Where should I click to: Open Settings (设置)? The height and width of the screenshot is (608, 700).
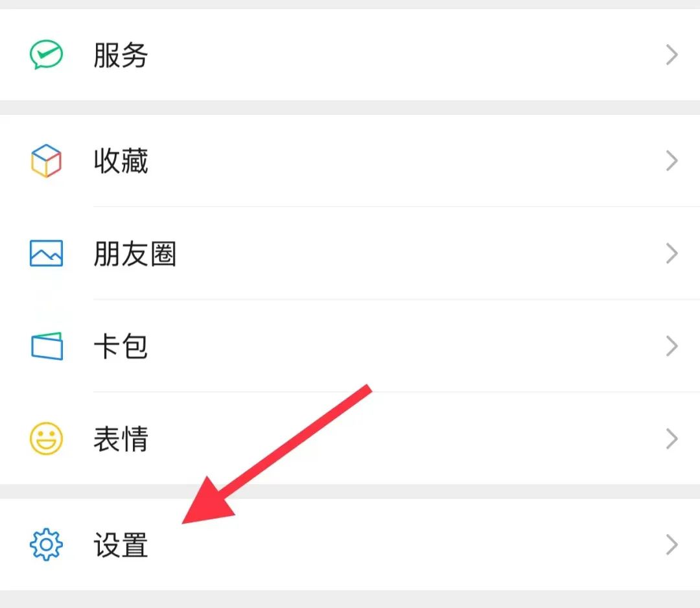pos(121,546)
